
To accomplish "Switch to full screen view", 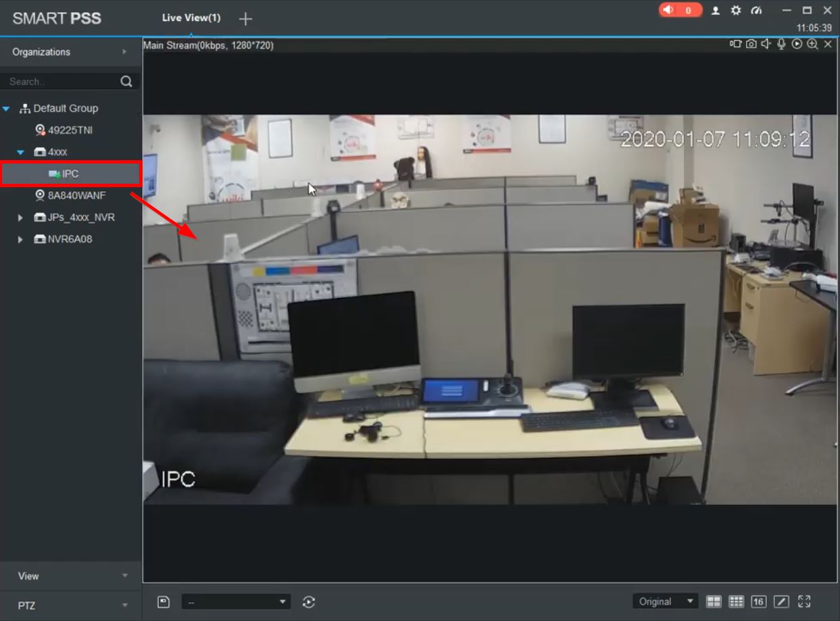I will tap(804, 601).
